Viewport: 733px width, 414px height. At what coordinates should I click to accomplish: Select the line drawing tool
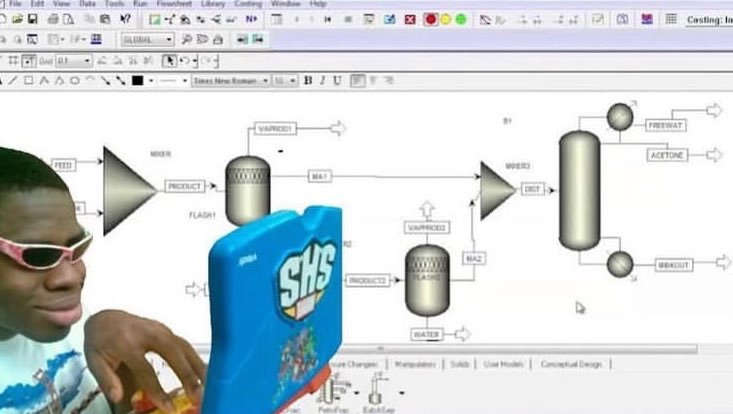tap(13, 81)
